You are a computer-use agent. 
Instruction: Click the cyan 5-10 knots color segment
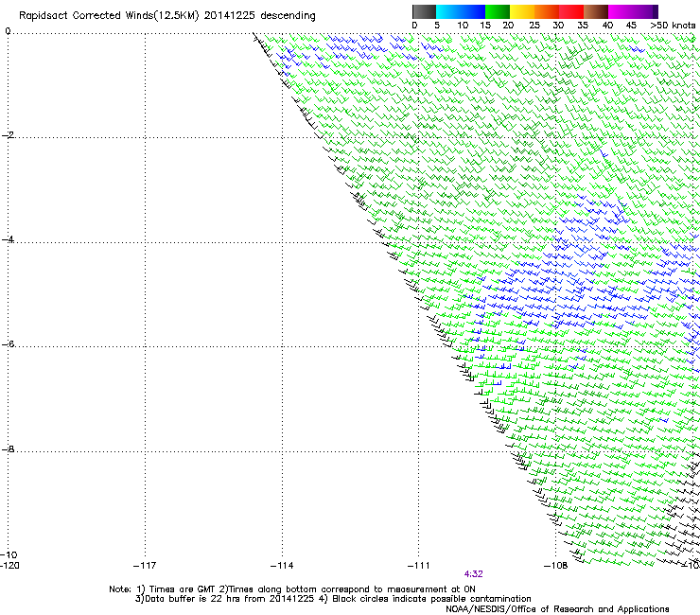(448, 11)
